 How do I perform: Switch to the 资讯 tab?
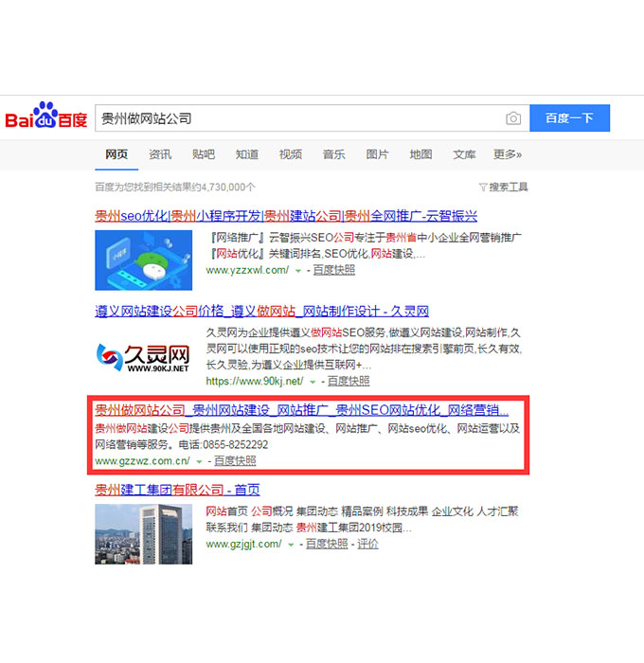tap(160, 154)
